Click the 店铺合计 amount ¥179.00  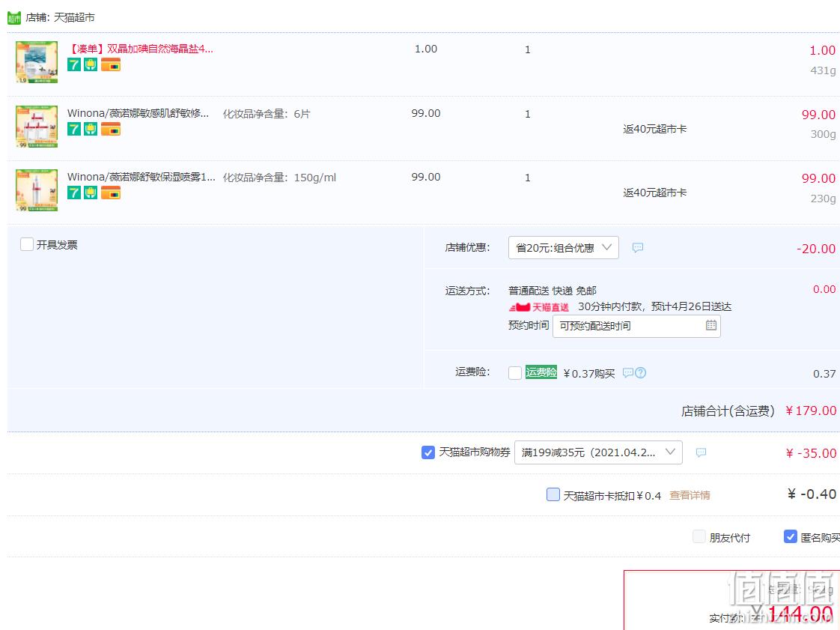tap(811, 411)
